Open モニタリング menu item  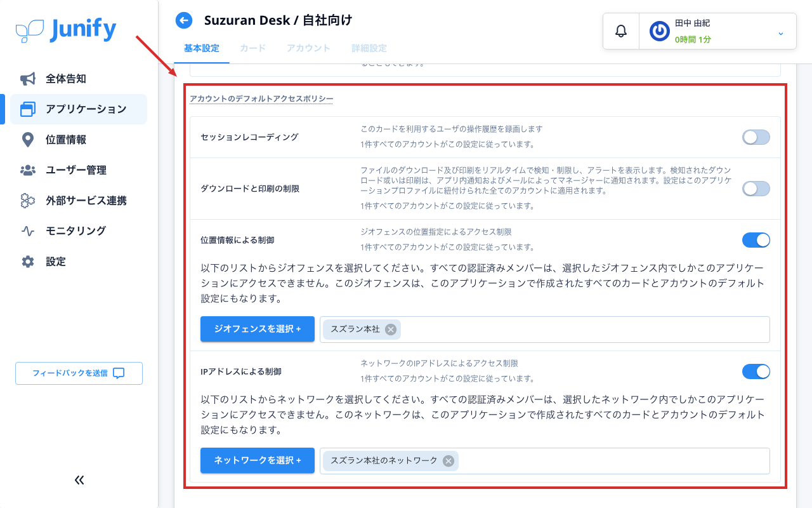tap(79, 231)
